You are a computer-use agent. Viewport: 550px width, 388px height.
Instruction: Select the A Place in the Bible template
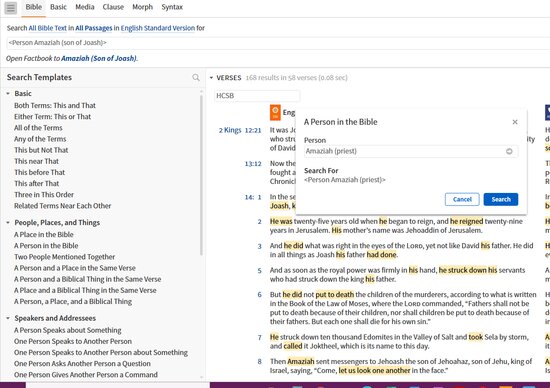43,234
